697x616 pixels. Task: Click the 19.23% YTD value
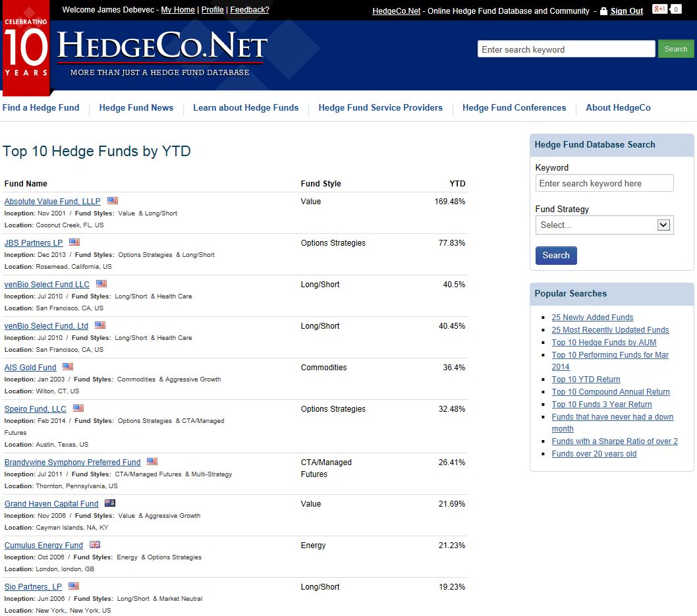click(452, 586)
